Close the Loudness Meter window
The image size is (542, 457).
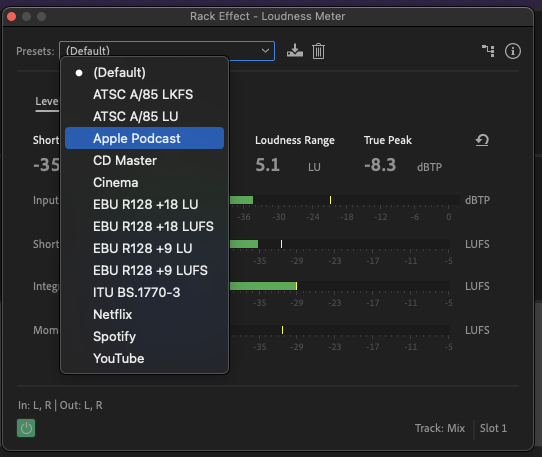[x=11, y=16]
